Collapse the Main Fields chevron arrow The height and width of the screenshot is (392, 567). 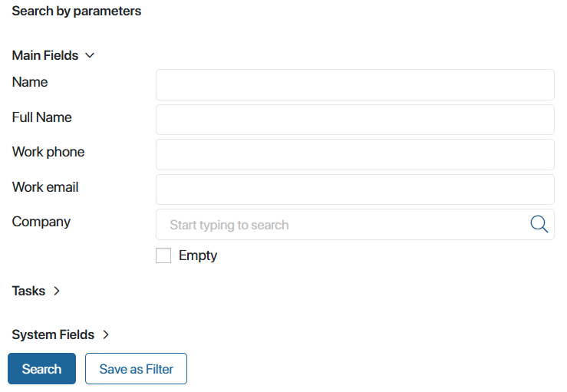pyautogui.click(x=90, y=56)
